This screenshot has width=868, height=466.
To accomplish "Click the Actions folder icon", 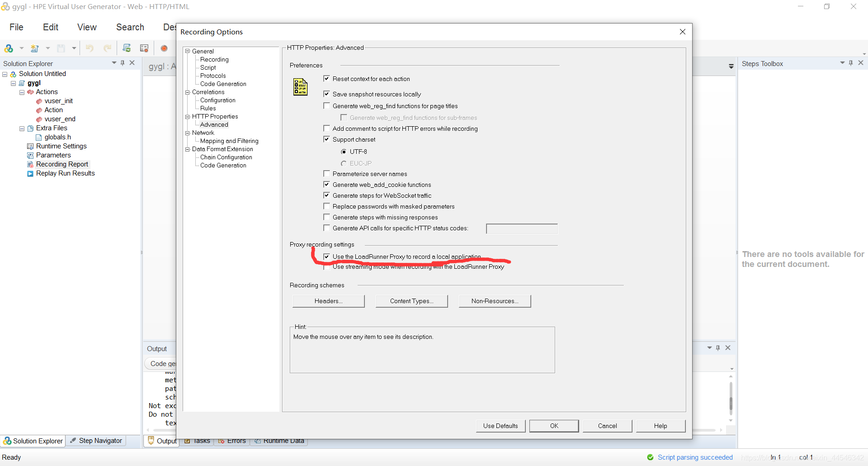I will click(30, 92).
